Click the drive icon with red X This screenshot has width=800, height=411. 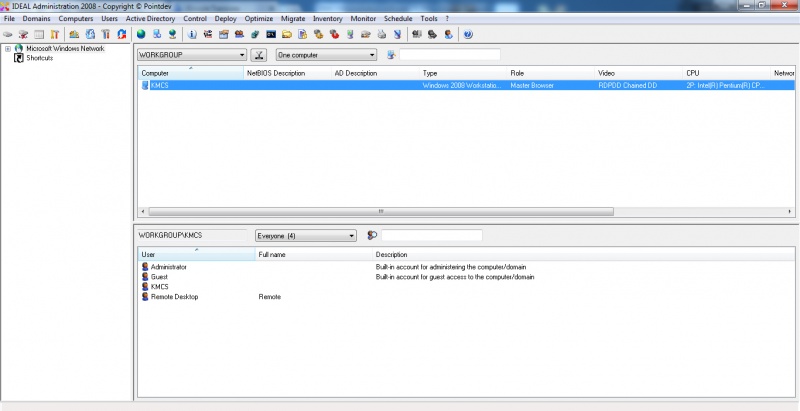coord(23,35)
